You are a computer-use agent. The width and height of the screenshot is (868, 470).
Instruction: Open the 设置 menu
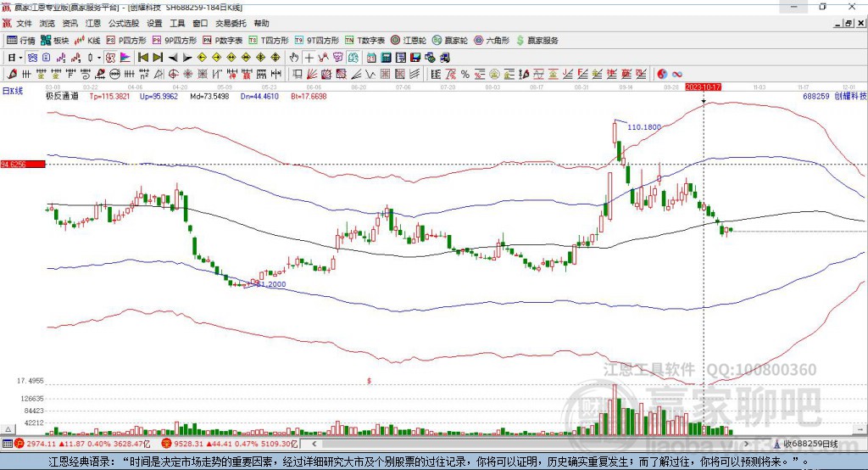point(154,23)
